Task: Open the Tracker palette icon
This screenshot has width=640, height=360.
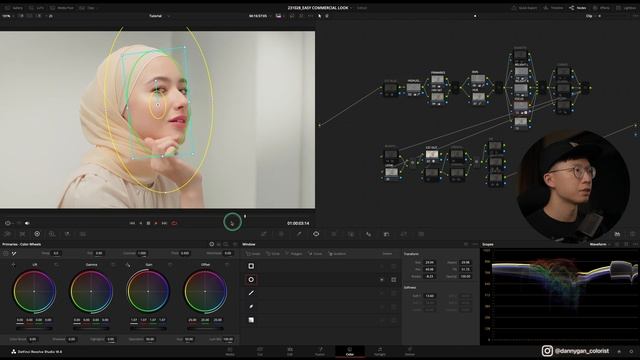Action: [333, 234]
